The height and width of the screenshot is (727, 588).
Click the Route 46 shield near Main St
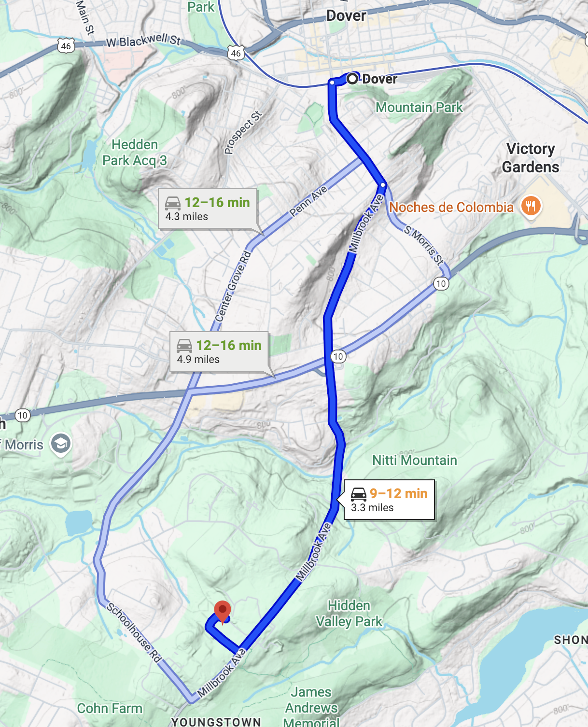(66, 46)
